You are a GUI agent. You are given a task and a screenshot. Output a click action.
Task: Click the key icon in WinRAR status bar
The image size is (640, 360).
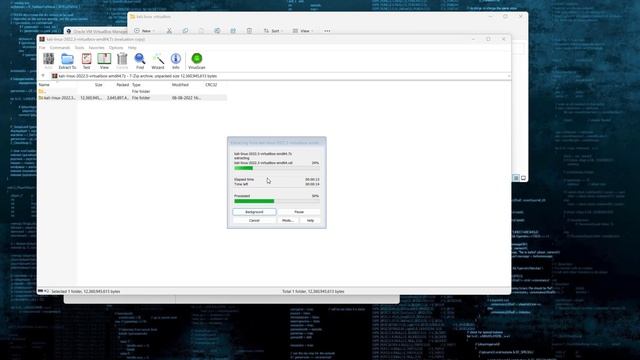[47, 291]
